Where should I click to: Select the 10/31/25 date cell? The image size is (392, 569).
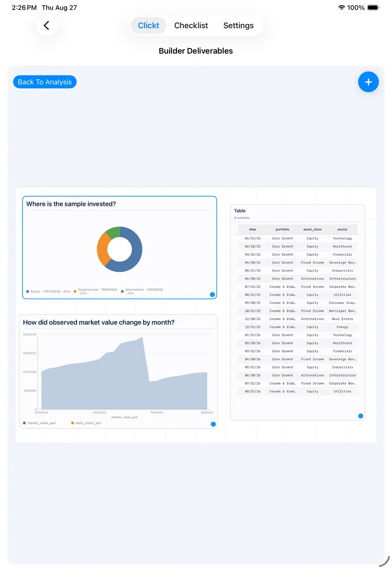[x=253, y=311]
